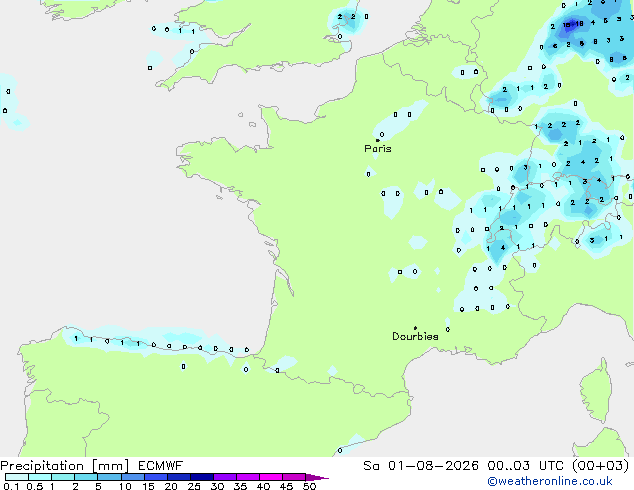
Task: Click the '18' precipitation value on the map
Action: 579,24
